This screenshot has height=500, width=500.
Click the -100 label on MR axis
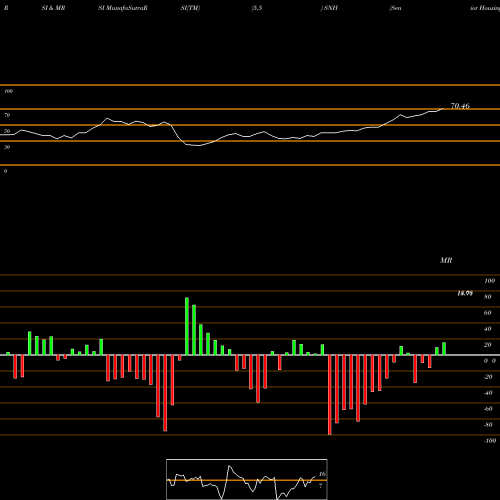(490, 441)
